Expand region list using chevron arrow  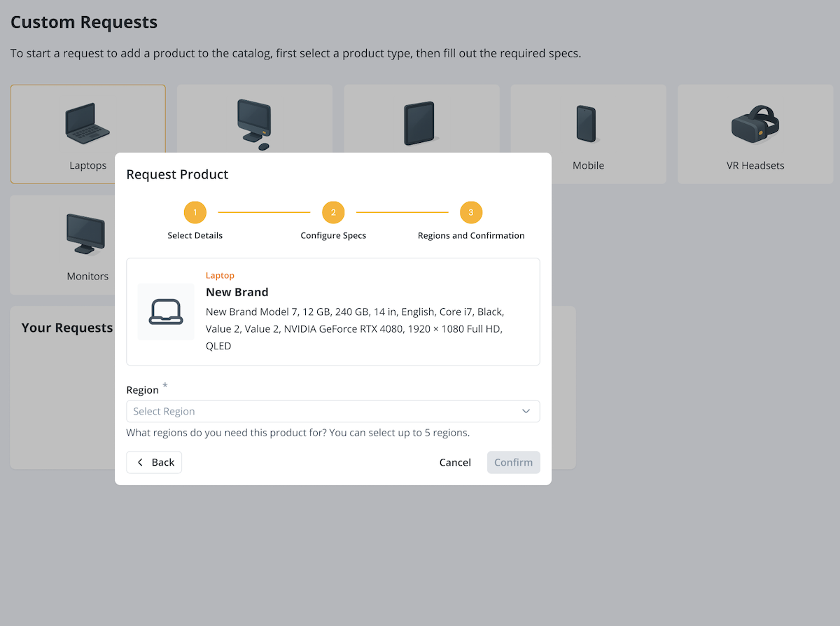pos(526,411)
